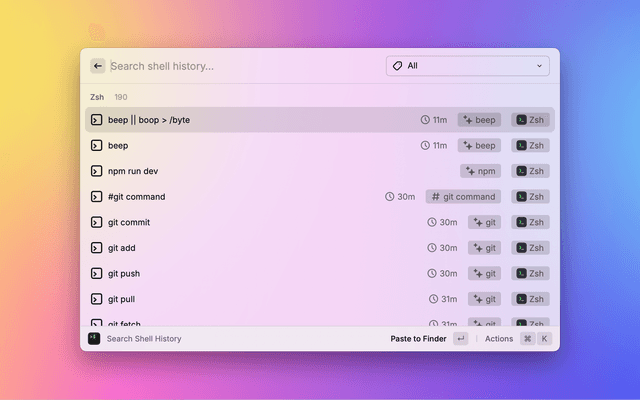Click the Search shell history input field
This screenshot has width=640, height=400.
[x=240, y=66]
